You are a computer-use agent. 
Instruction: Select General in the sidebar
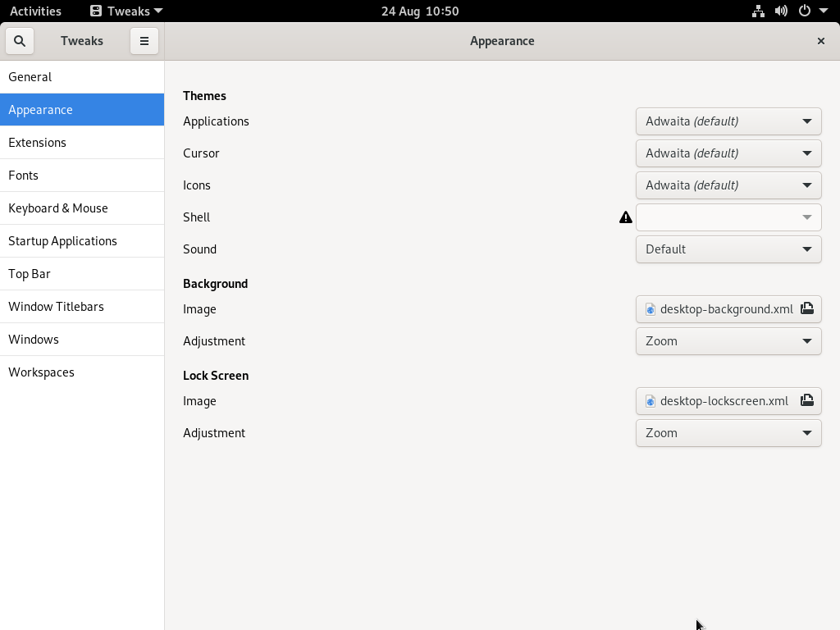tap(82, 76)
